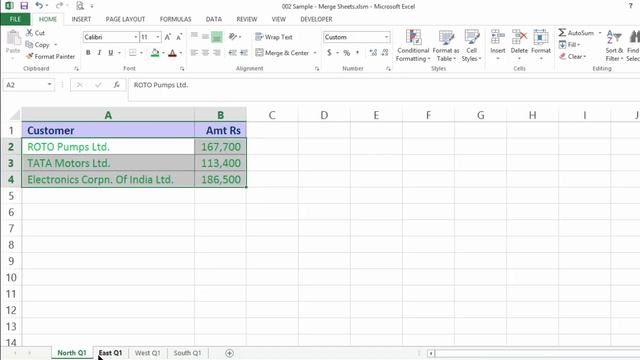This screenshot has height=360, width=640.
Task: Switch to the INSERT tab
Action: tap(81, 19)
